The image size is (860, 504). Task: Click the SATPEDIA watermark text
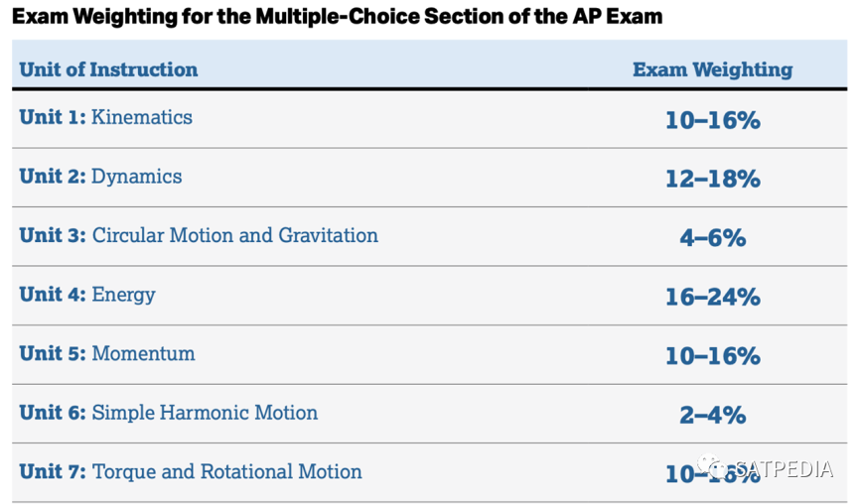(784, 469)
